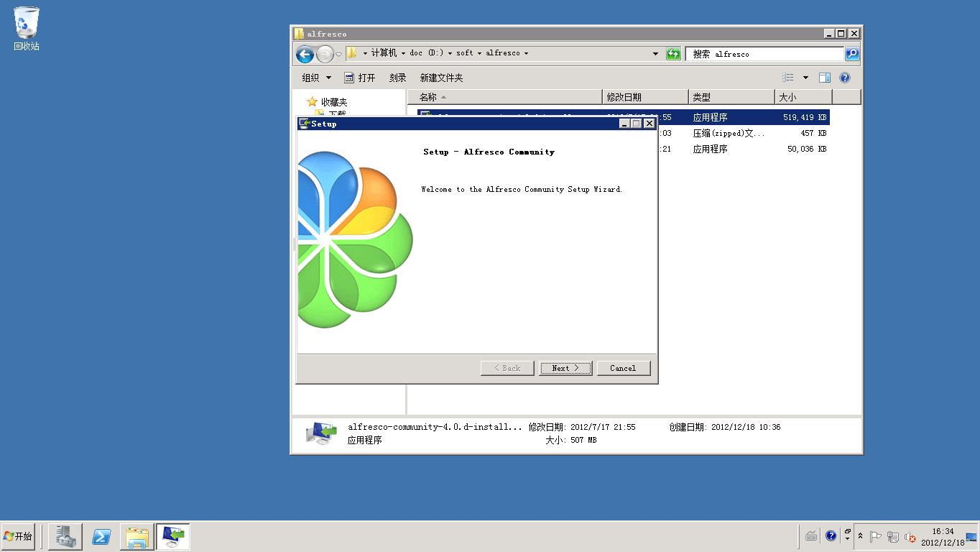The image size is (980, 552).
Task: Click the magnifier search button in Explorer
Action: tap(851, 54)
